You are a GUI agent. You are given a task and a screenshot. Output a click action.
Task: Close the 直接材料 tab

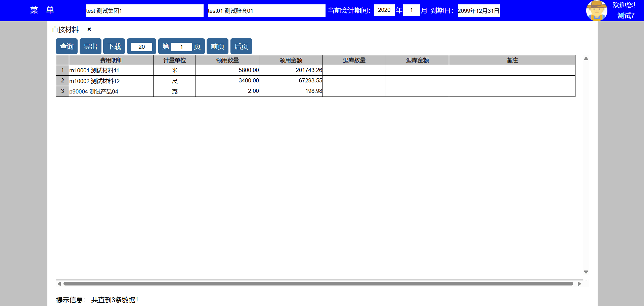pyautogui.click(x=89, y=29)
